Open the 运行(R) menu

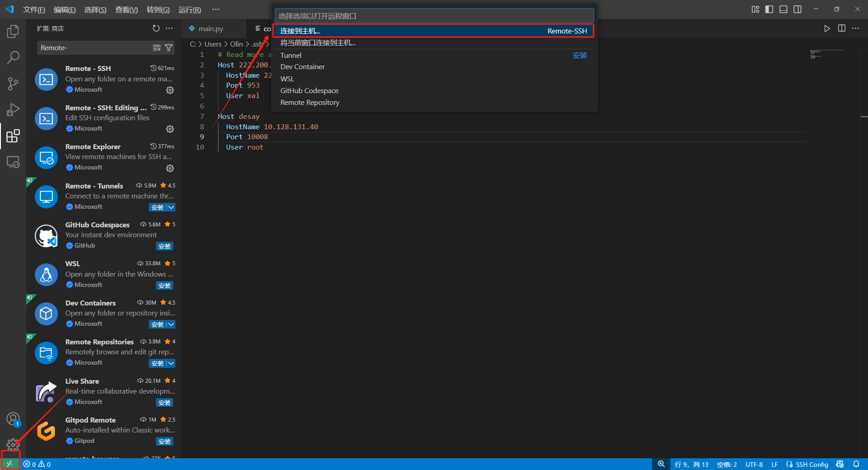190,9
